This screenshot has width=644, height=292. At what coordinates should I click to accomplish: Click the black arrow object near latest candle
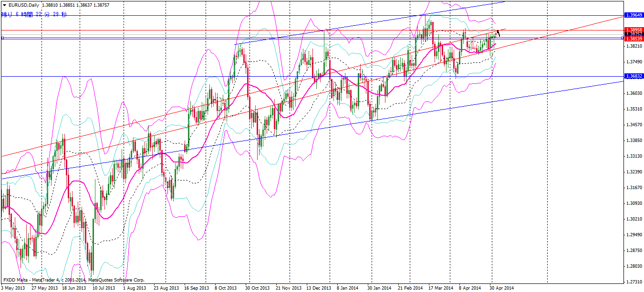coord(498,33)
